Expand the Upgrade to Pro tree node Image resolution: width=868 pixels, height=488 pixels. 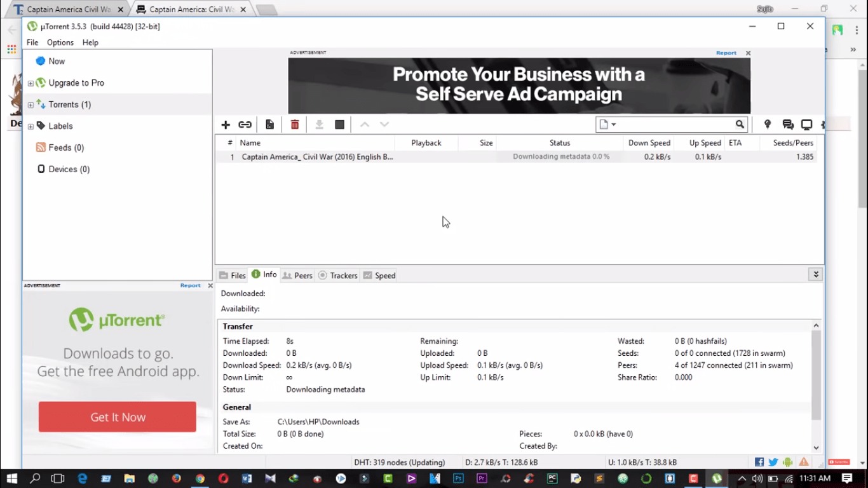(x=31, y=83)
